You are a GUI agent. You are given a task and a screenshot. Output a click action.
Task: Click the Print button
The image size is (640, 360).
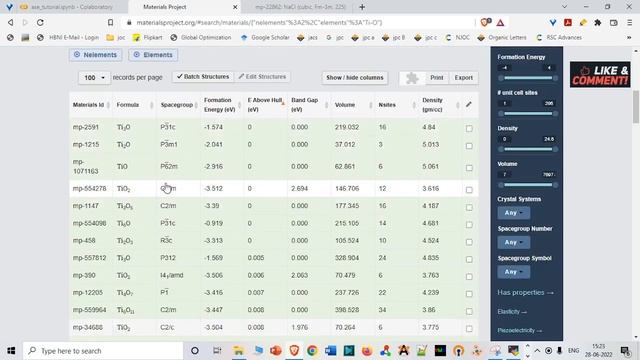click(436, 78)
